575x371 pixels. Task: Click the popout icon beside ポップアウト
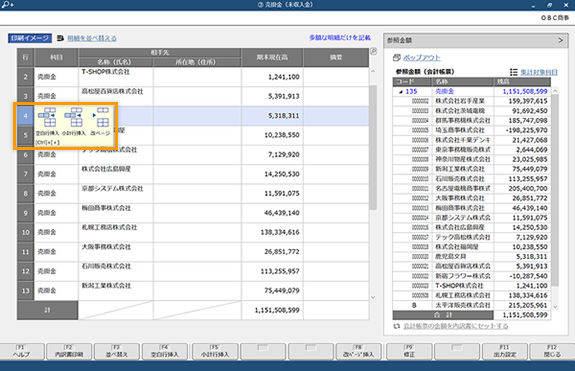pyautogui.click(x=396, y=58)
